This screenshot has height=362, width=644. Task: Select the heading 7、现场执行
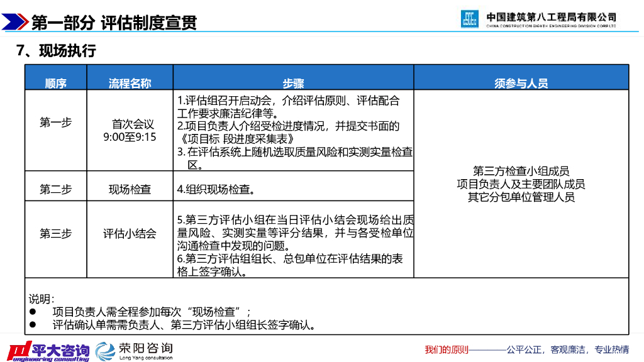56,51
